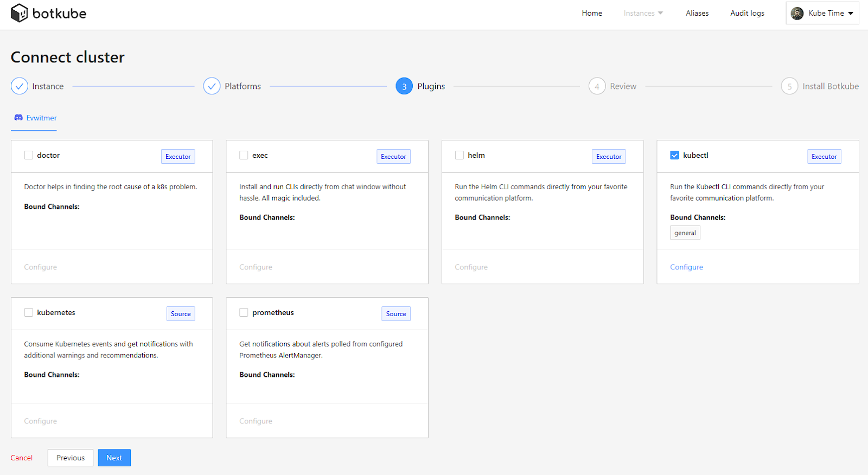This screenshot has width=868, height=475.
Task: Open Configure for exec plugin
Action: point(256,267)
